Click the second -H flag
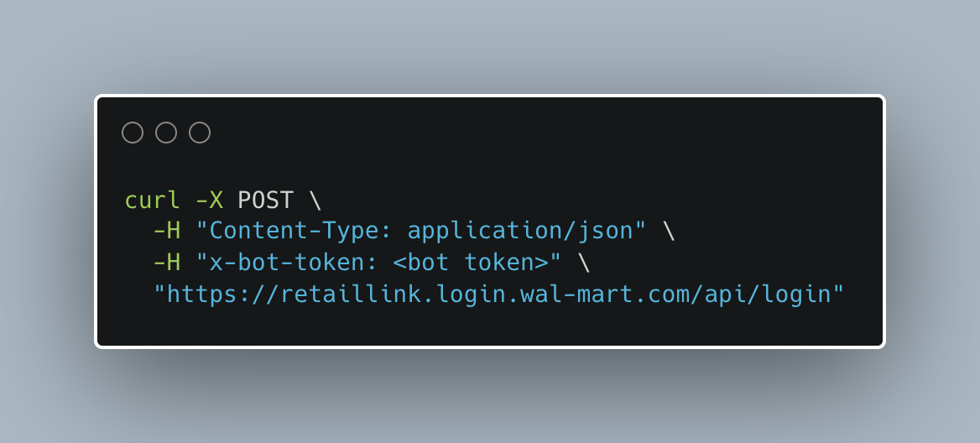Screen dimensions: 980x443 pos(167,263)
